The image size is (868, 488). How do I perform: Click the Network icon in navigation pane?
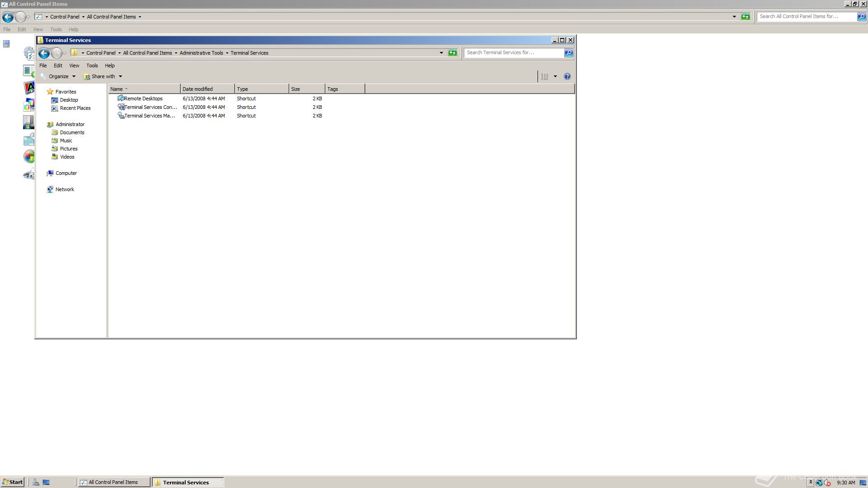tap(50, 189)
